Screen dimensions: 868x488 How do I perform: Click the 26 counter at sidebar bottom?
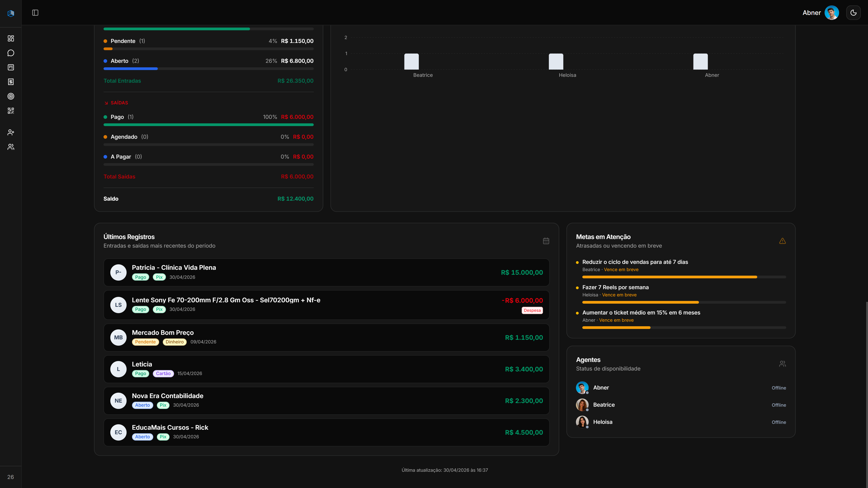pos(11,477)
